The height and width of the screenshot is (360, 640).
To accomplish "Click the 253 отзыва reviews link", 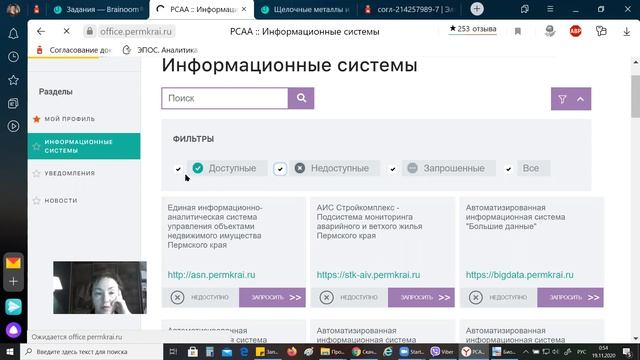I will click(x=473, y=29).
